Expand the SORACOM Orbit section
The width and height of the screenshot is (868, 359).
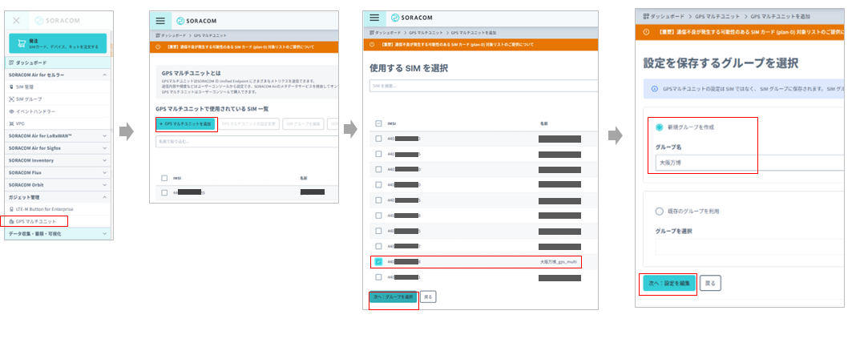[x=105, y=185]
